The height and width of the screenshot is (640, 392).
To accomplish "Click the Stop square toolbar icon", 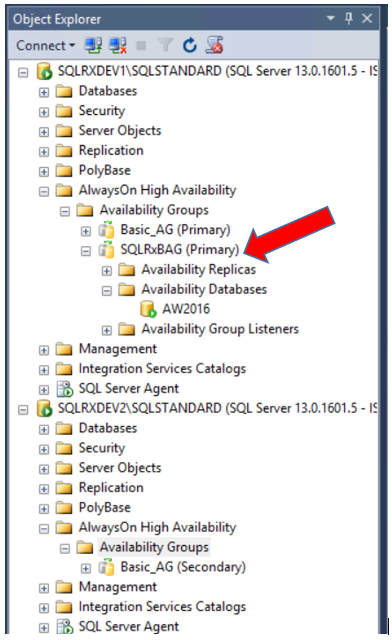I will pos(141,45).
